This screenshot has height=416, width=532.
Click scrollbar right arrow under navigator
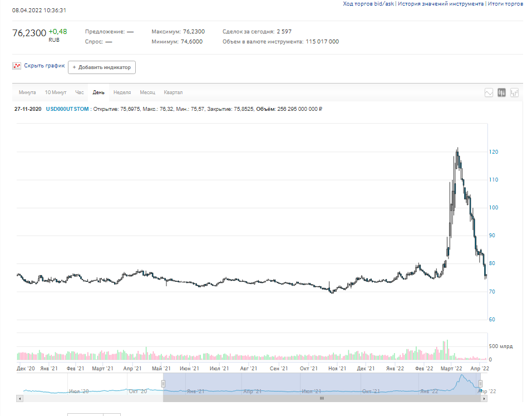pos(484,399)
